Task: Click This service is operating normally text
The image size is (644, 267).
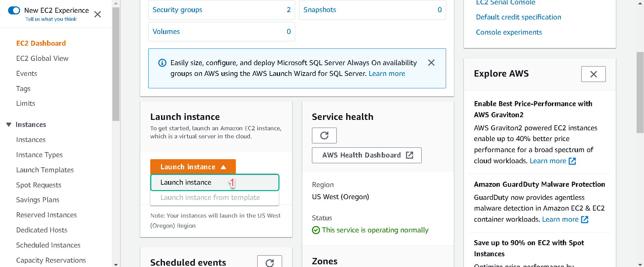Action: 375,230
